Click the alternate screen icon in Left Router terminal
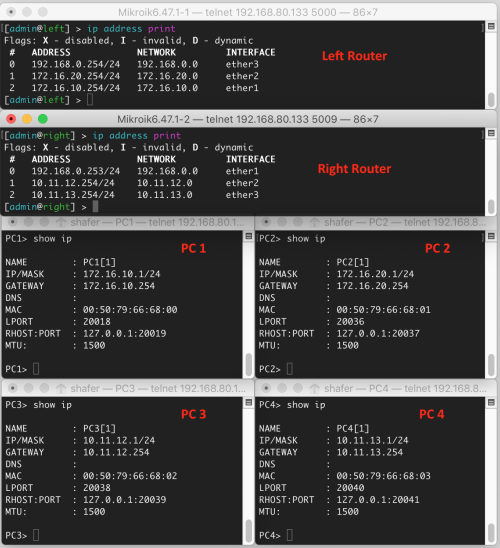The width and height of the screenshot is (500, 548). click(x=491, y=26)
